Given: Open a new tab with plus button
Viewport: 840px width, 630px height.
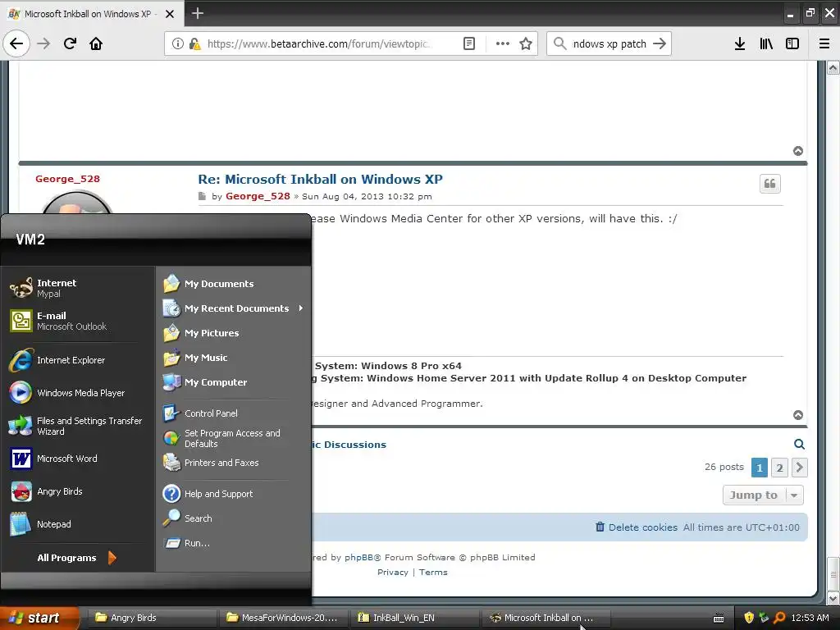Looking at the screenshot, I should 198,13.
